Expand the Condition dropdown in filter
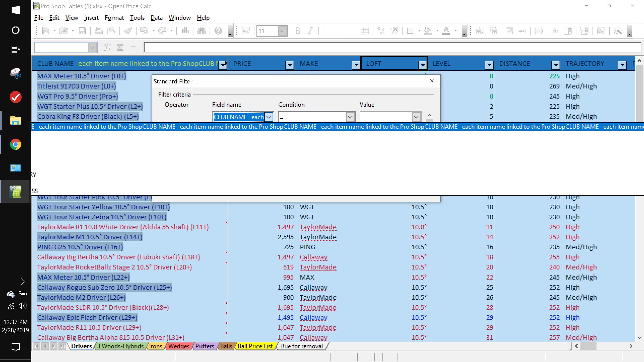This screenshot has height=362, width=644. click(350, 117)
